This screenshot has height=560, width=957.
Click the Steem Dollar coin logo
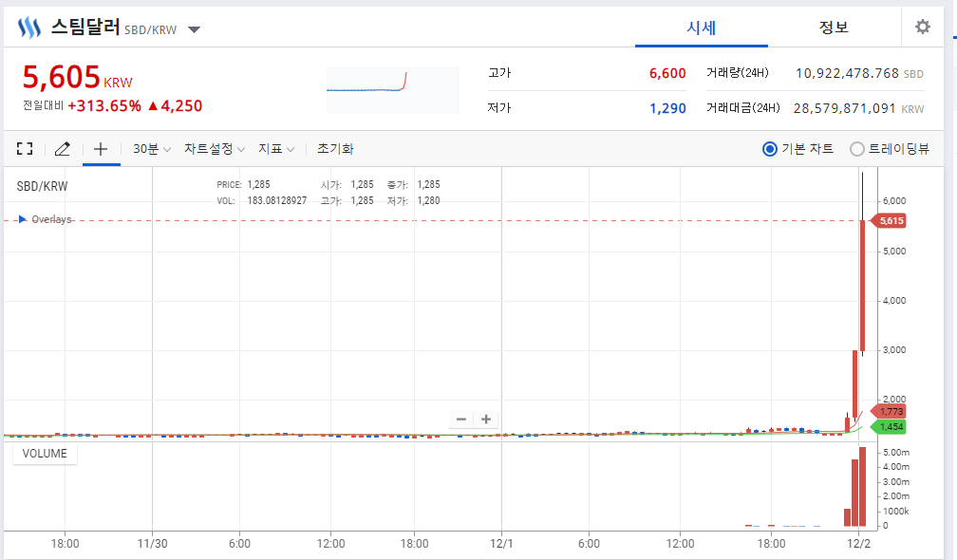pyautogui.click(x=28, y=28)
